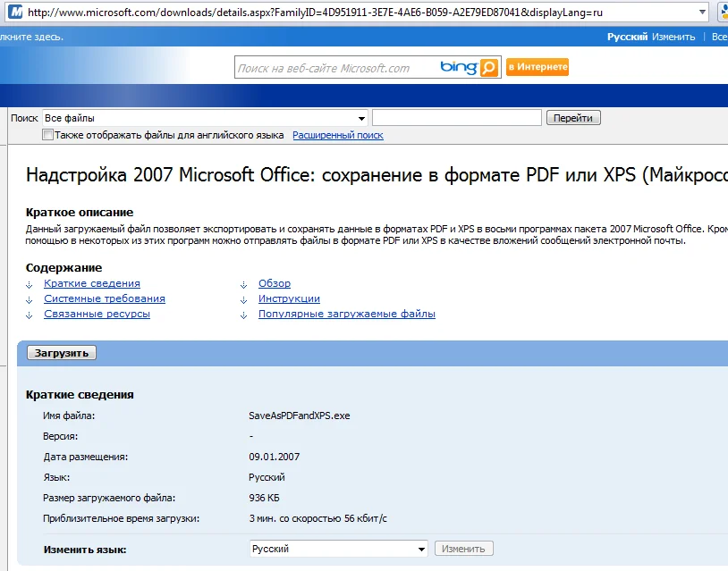This screenshot has width=728, height=571.
Task: Open the Расширенный поиск link
Action: tap(338, 135)
